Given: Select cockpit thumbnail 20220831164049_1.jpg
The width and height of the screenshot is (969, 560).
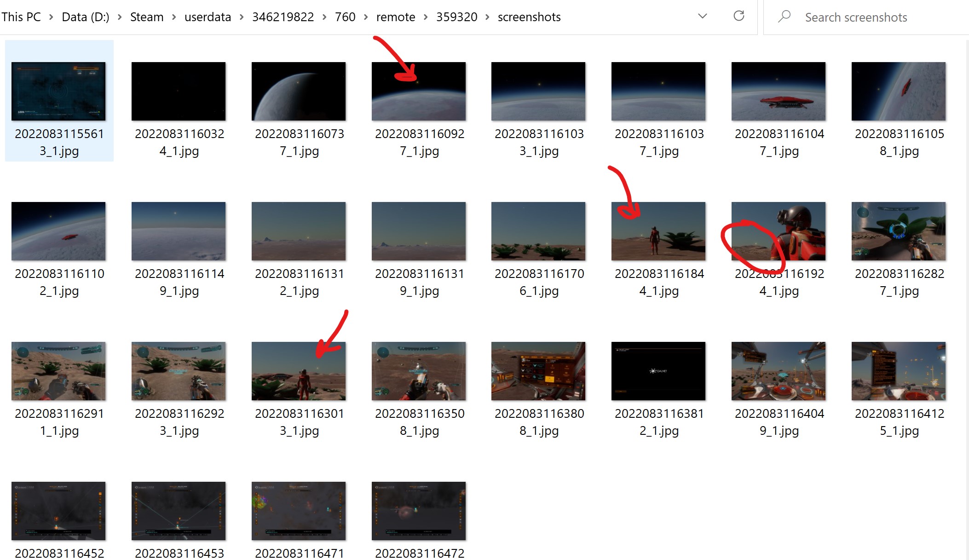Looking at the screenshot, I should (779, 371).
